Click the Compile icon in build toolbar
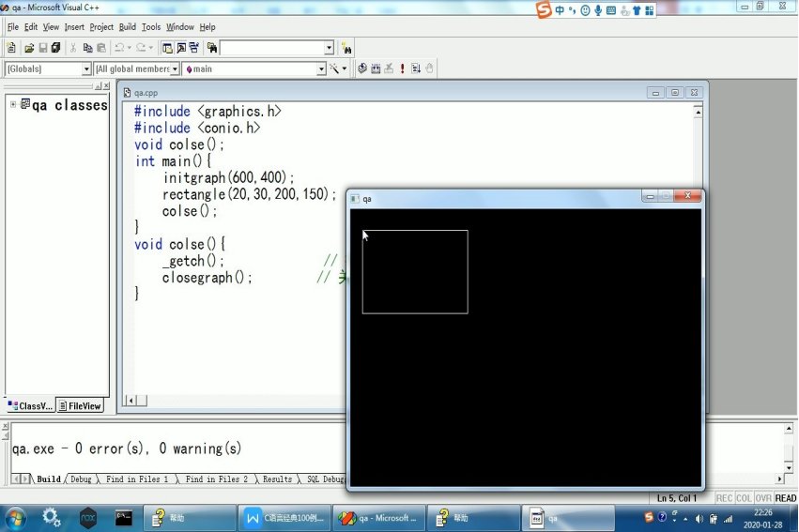Screen dimensions: 799x532 click(362, 68)
